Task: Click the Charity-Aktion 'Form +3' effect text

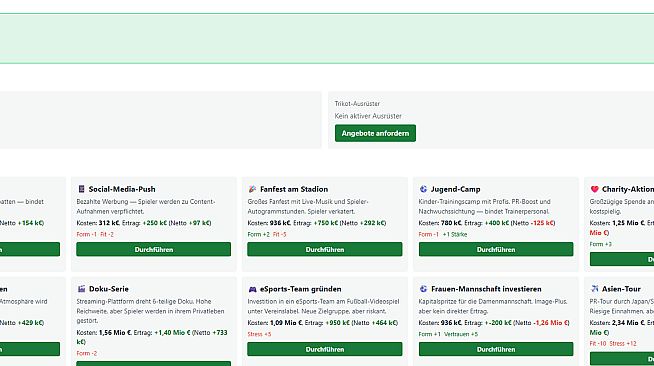Action: coord(601,244)
